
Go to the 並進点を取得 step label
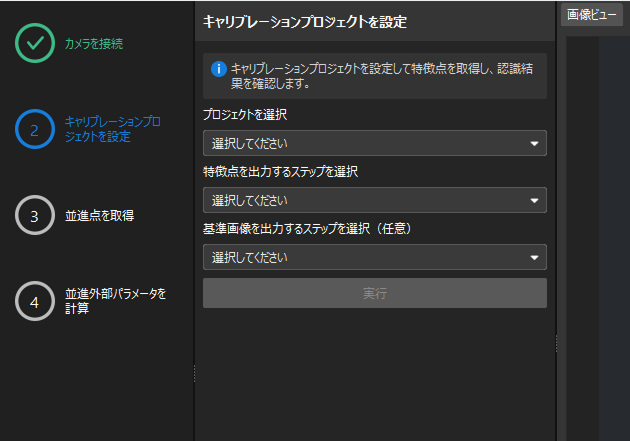99,216
